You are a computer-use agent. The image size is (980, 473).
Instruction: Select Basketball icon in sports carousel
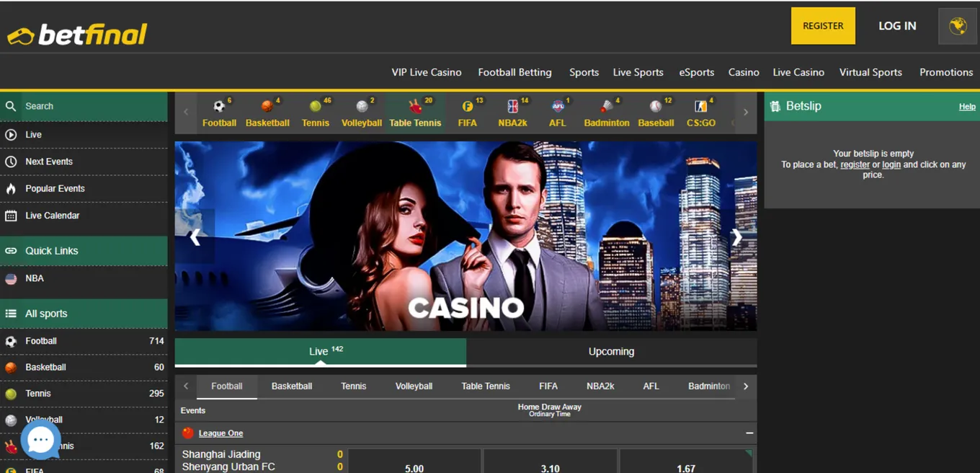tap(267, 107)
